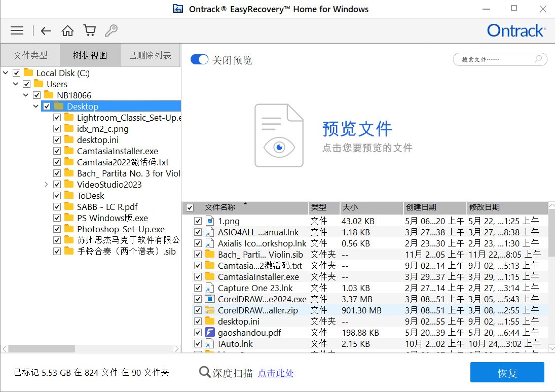
Task: Switch to the 文件类型 tab
Action: 30,55
